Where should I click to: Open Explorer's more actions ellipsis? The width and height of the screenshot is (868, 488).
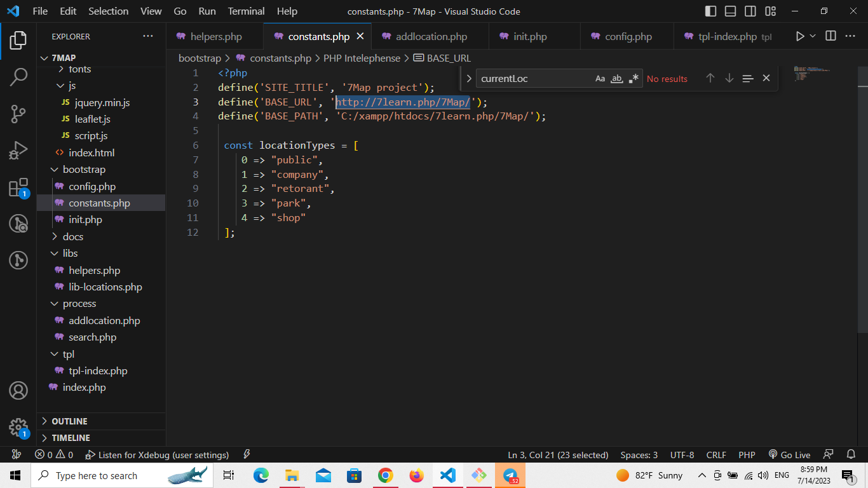pos(148,36)
